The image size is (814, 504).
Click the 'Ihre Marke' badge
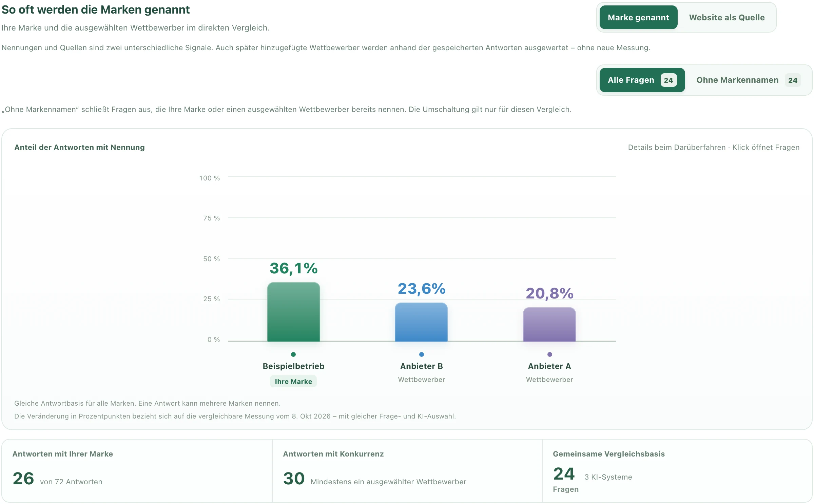click(293, 381)
